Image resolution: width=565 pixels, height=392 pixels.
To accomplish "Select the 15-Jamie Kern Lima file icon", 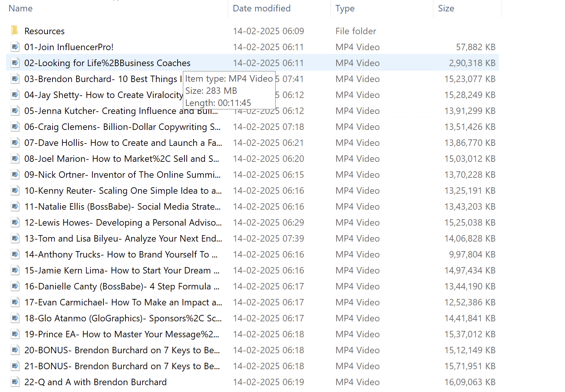I will point(15,270).
